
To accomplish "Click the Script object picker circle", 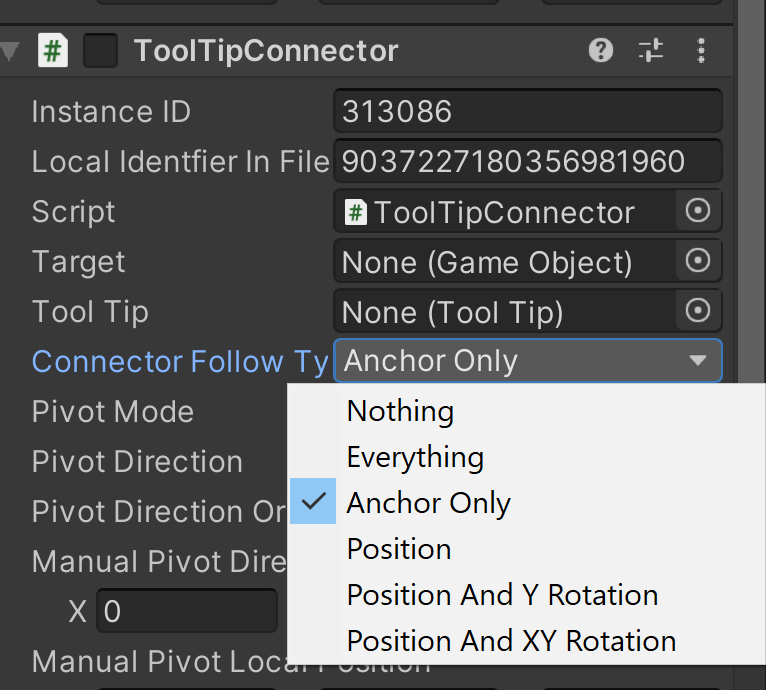I will tap(699, 211).
